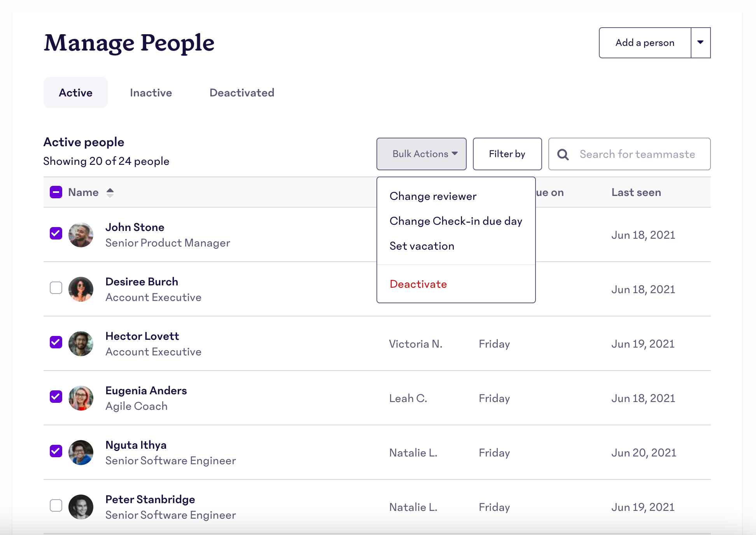The height and width of the screenshot is (535, 756).
Task: Expand the Add a person arrow menu
Action: click(x=700, y=43)
